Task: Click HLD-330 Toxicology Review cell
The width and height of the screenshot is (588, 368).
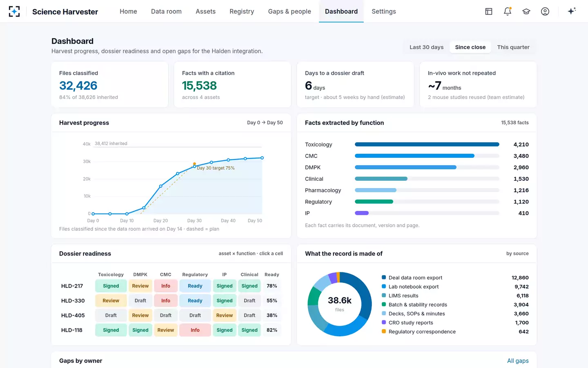Action: click(111, 301)
